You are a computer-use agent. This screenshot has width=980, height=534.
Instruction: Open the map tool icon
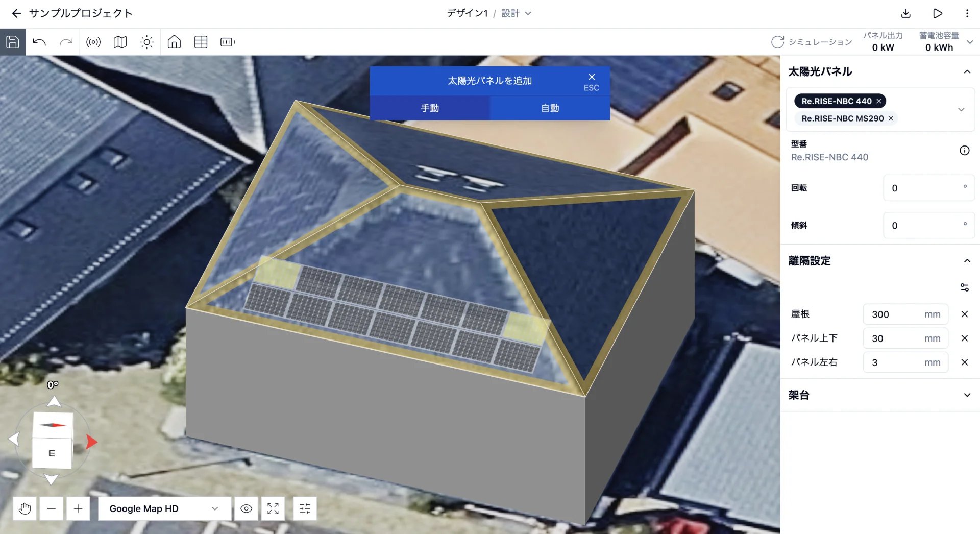pyautogui.click(x=120, y=42)
